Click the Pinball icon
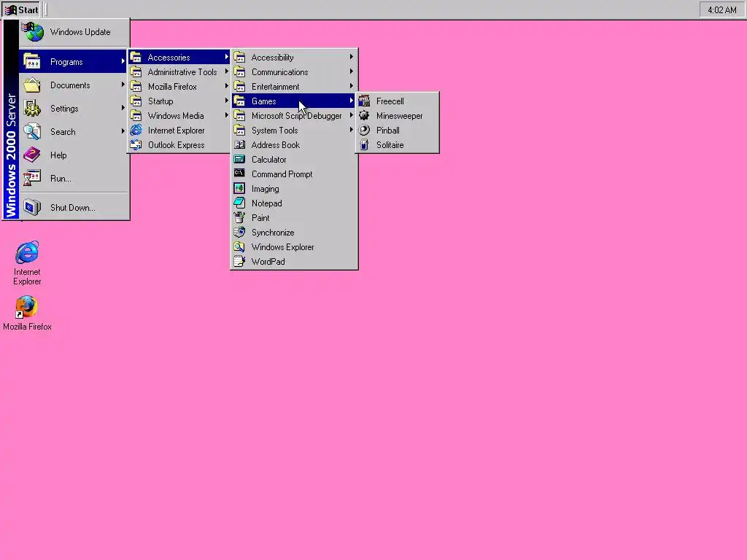The image size is (747, 560). coord(365,130)
